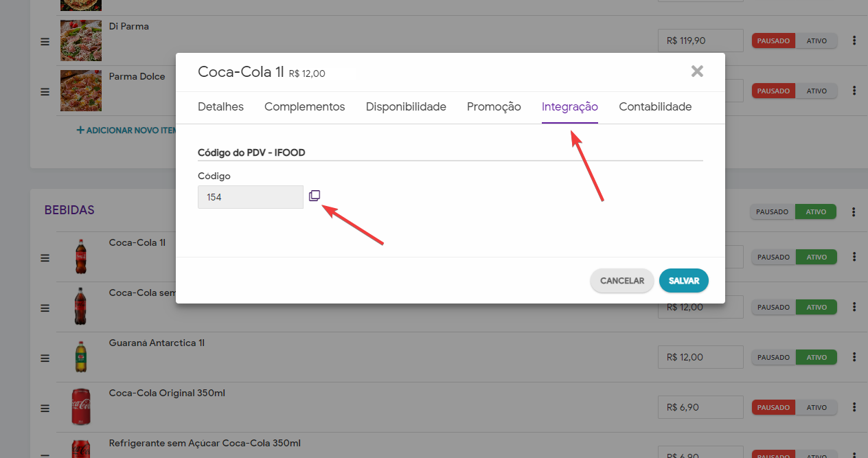This screenshot has width=868, height=458.
Task: Copy the PDV code with copy icon
Action: (315, 196)
